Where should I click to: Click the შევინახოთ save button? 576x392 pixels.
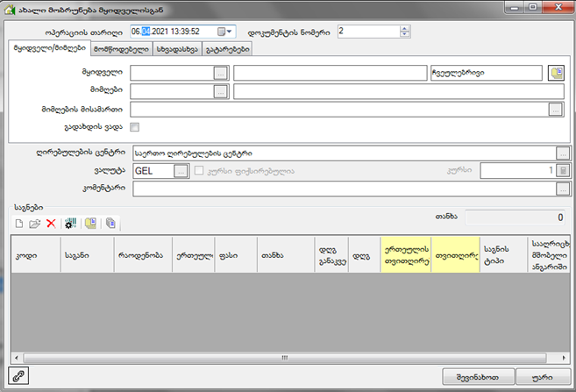coord(477,375)
